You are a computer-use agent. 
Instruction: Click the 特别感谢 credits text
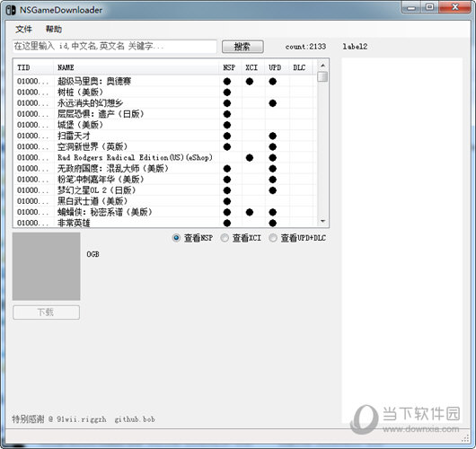pyautogui.click(x=84, y=419)
